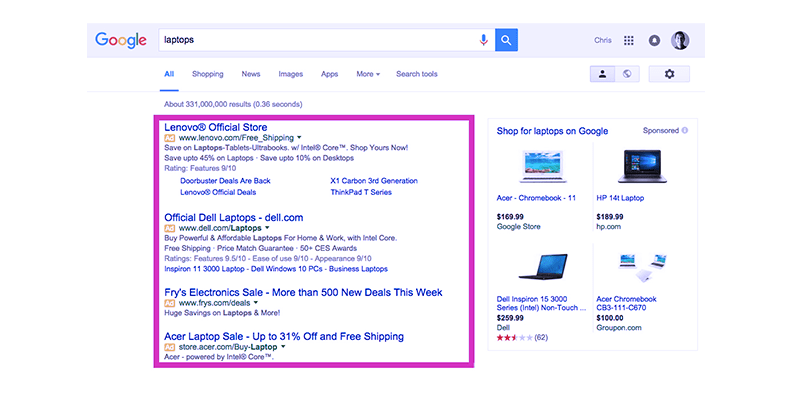This screenshot has width=800, height=400.
Task: Open the Official Dell Laptops ad
Action: tap(234, 217)
